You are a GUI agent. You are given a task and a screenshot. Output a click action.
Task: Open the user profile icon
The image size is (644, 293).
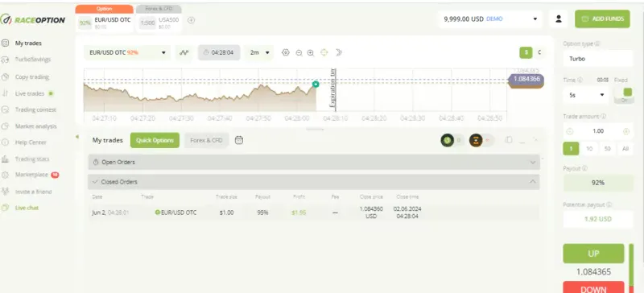[x=558, y=19]
